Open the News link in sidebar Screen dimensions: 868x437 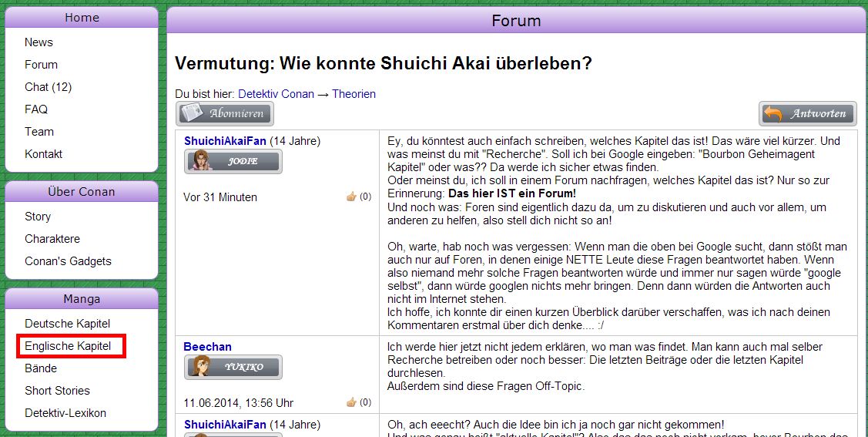[39, 42]
